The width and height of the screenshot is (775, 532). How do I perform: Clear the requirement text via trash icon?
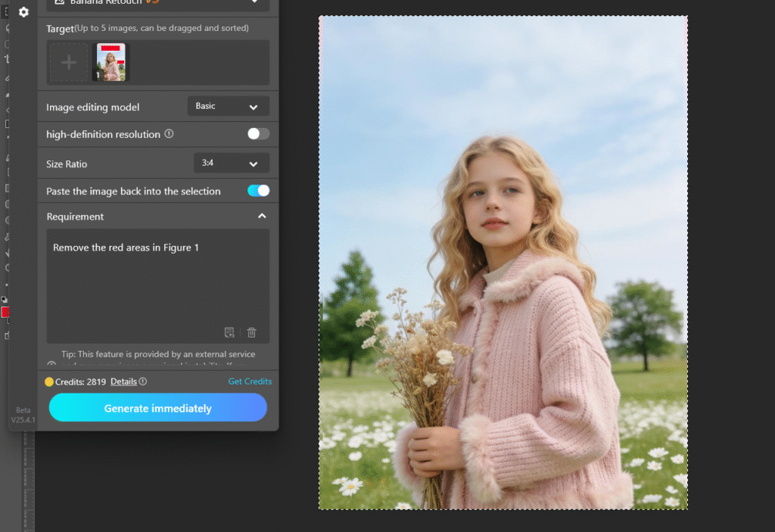[x=251, y=332]
